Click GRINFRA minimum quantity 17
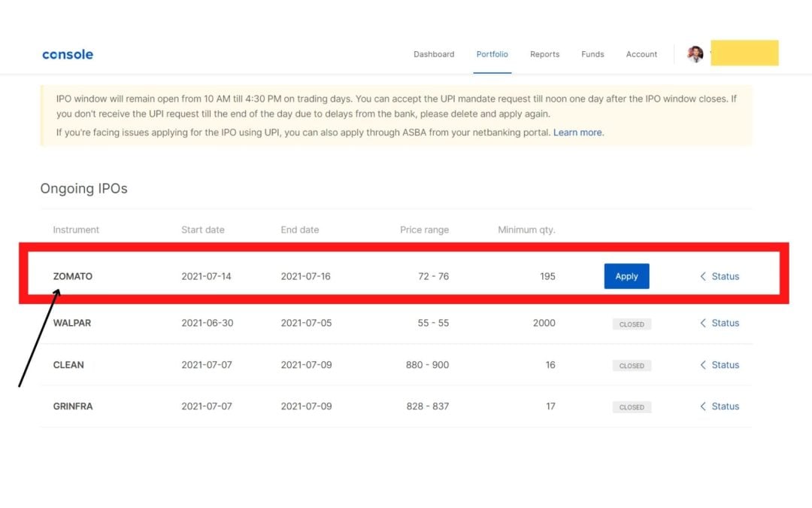Image resolution: width=812 pixels, height=508 pixels. (x=550, y=406)
